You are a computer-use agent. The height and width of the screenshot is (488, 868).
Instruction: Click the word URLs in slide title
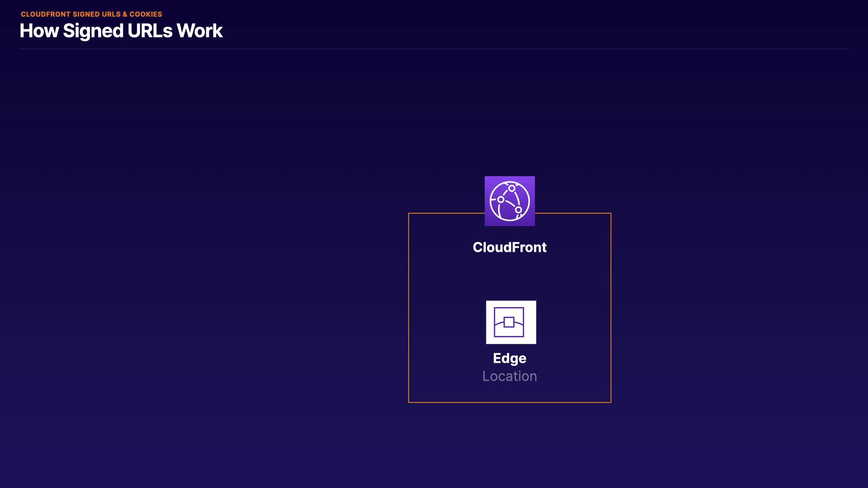(150, 31)
